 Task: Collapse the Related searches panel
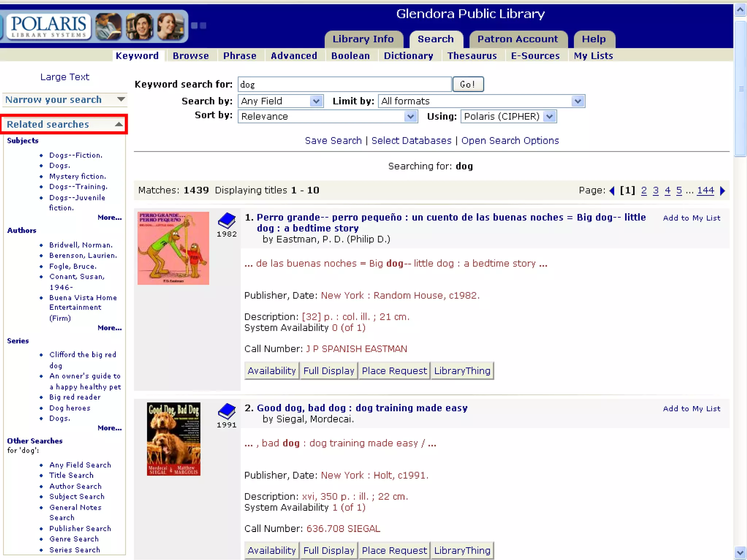(119, 124)
